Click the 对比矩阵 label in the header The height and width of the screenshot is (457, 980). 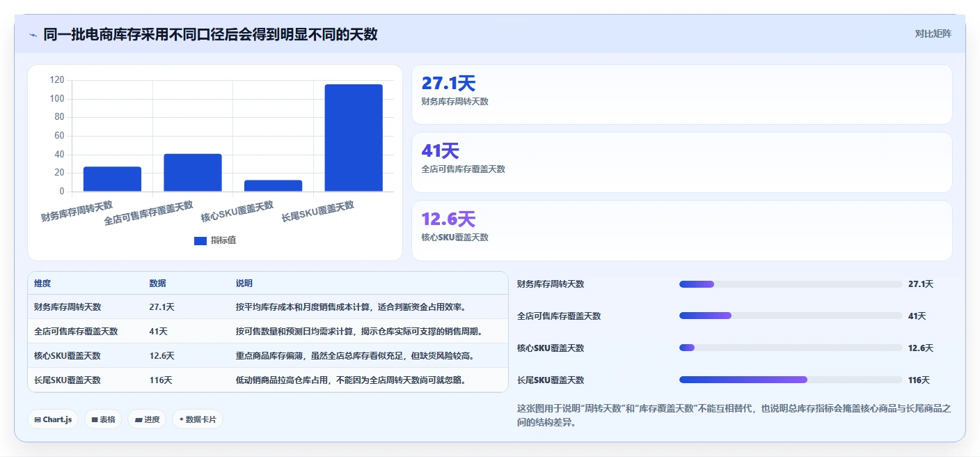pyautogui.click(x=933, y=33)
